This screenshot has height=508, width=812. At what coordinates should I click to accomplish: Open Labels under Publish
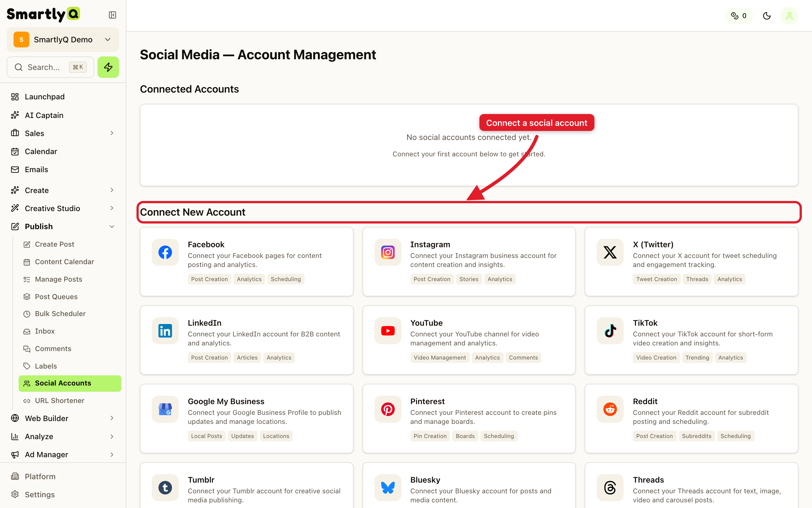46,366
